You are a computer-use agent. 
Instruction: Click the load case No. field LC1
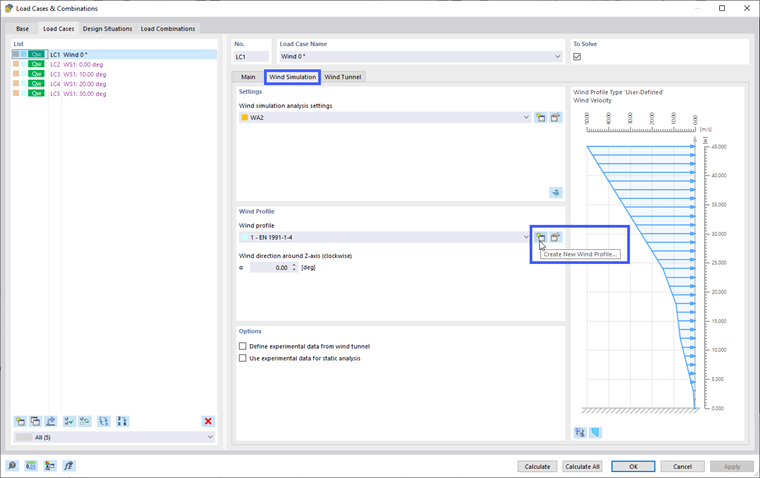251,57
